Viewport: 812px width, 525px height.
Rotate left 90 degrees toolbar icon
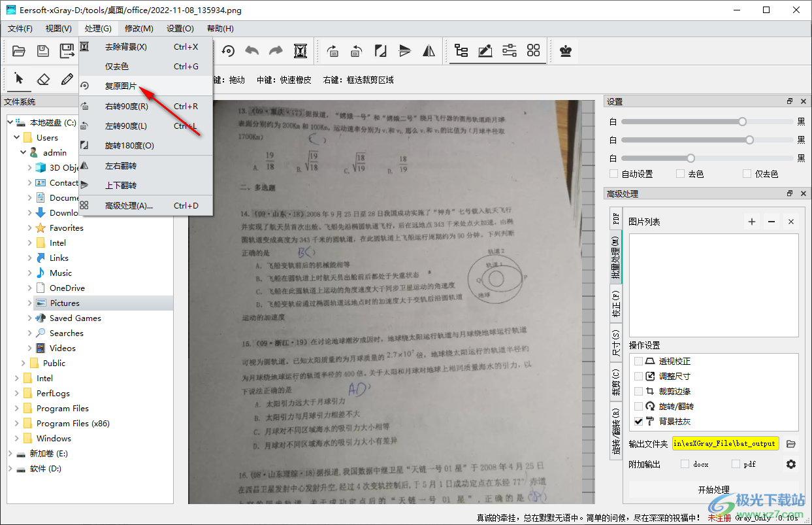coord(357,50)
